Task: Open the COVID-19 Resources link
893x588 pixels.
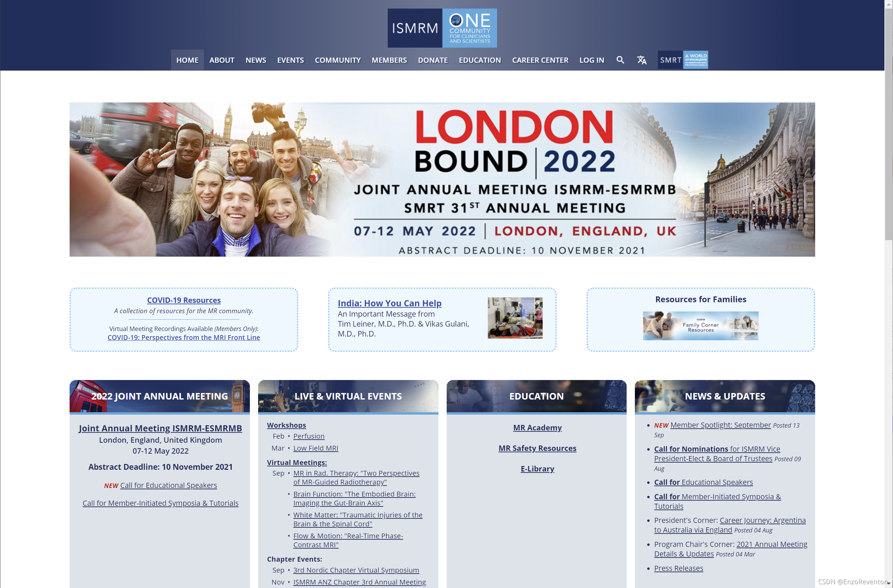Action: pyautogui.click(x=183, y=300)
